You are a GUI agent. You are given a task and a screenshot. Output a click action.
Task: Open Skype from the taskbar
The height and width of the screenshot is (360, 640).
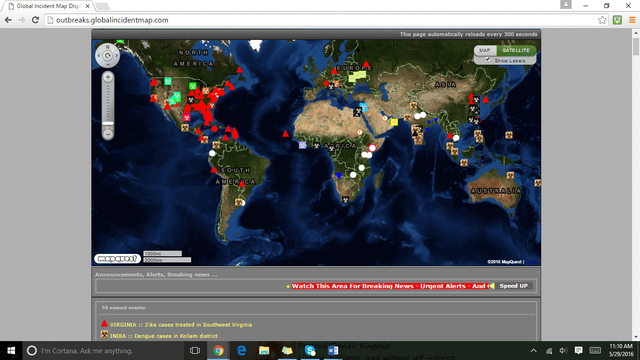point(310,351)
